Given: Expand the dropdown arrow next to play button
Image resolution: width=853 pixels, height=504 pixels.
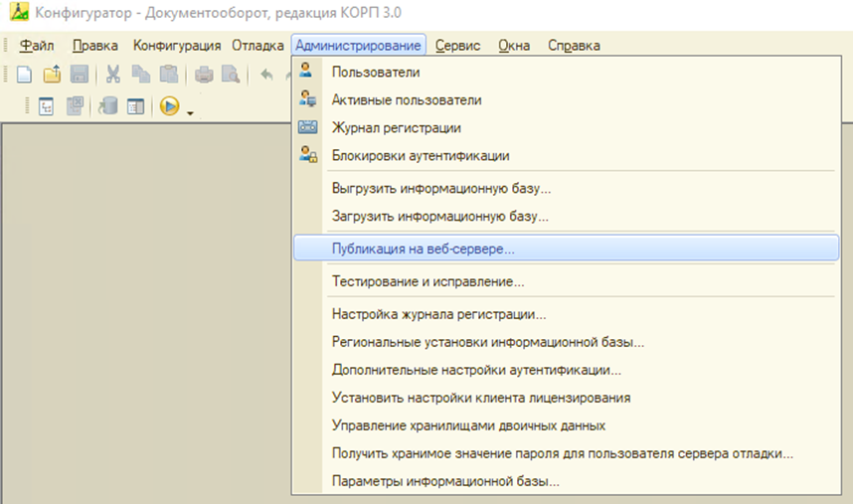Looking at the screenshot, I should (190, 113).
